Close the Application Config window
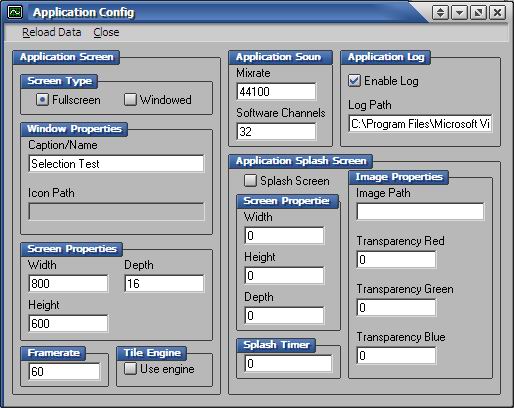The height and width of the screenshot is (408, 514). coord(497,13)
